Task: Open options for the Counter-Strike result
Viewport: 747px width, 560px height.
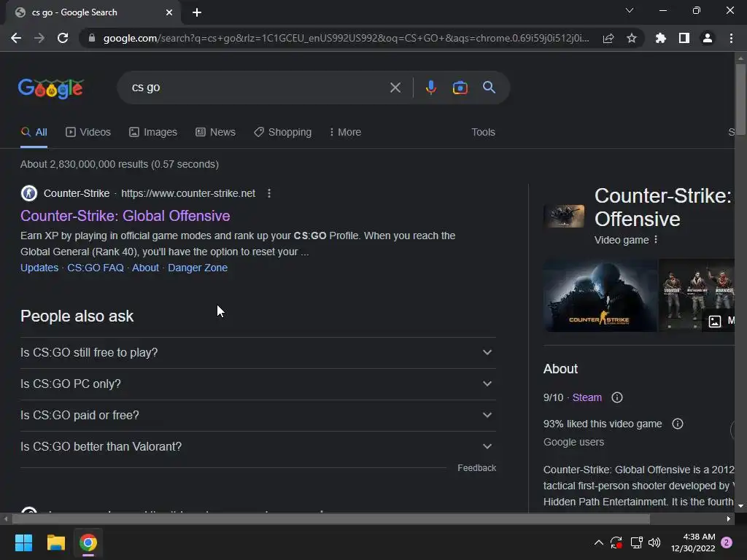Action: click(269, 193)
